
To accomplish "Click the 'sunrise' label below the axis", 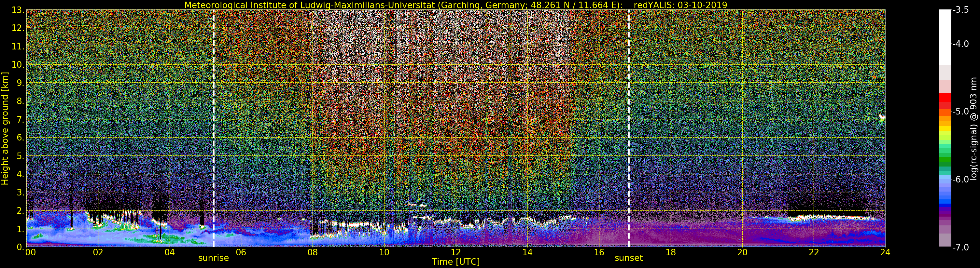I will click(x=214, y=258).
